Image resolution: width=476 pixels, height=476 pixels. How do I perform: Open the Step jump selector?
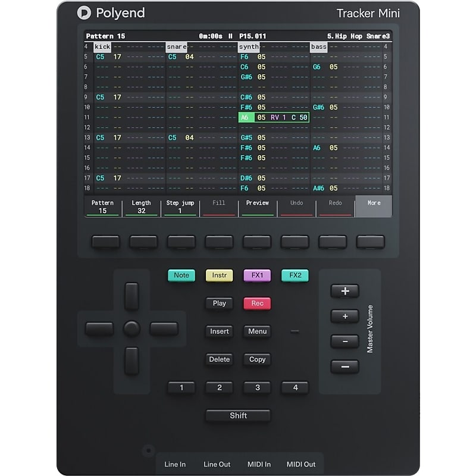(180, 206)
